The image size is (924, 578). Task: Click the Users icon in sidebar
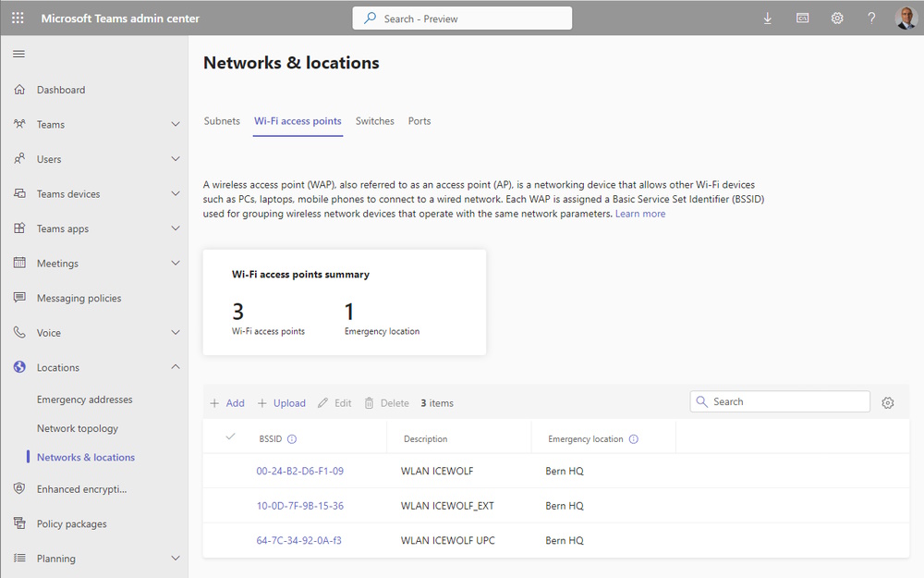19,159
